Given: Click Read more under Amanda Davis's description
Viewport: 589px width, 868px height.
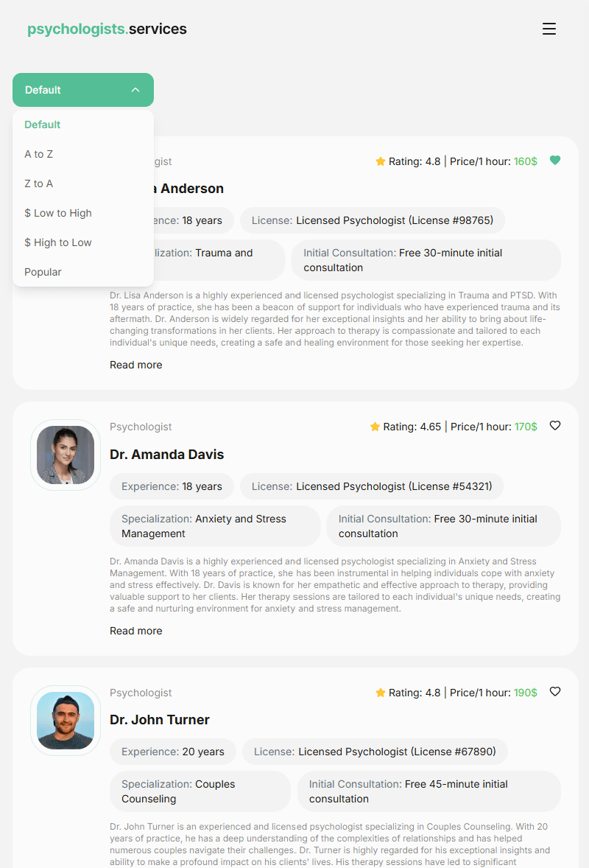Looking at the screenshot, I should tap(135, 631).
